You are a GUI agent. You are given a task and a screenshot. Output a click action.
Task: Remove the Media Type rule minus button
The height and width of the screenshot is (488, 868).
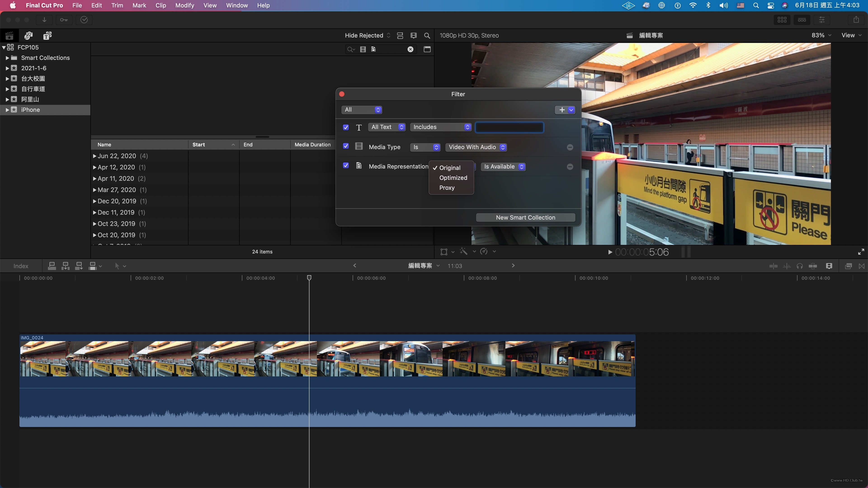[x=570, y=147]
